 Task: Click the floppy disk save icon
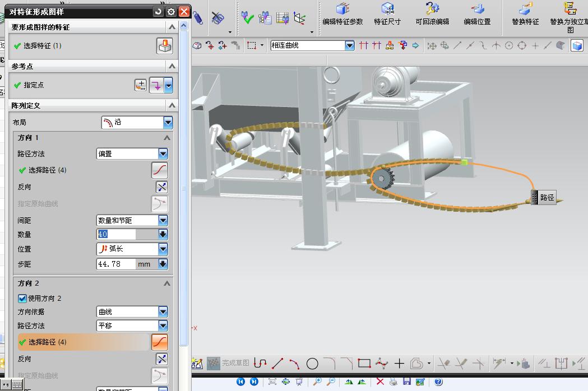pyautogui.click(x=406, y=381)
